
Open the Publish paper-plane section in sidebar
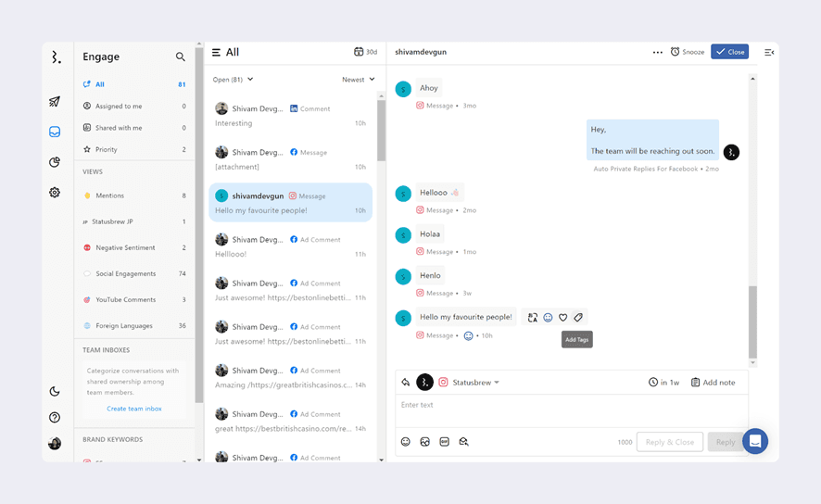click(x=55, y=102)
